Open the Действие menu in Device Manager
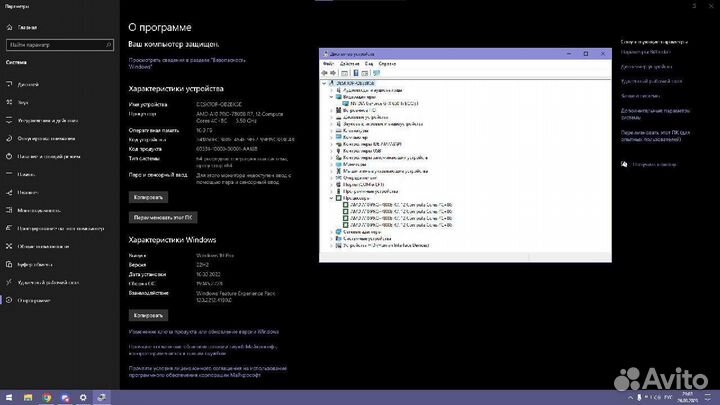Image resolution: width=720 pixels, height=405 pixels. click(348, 63)
